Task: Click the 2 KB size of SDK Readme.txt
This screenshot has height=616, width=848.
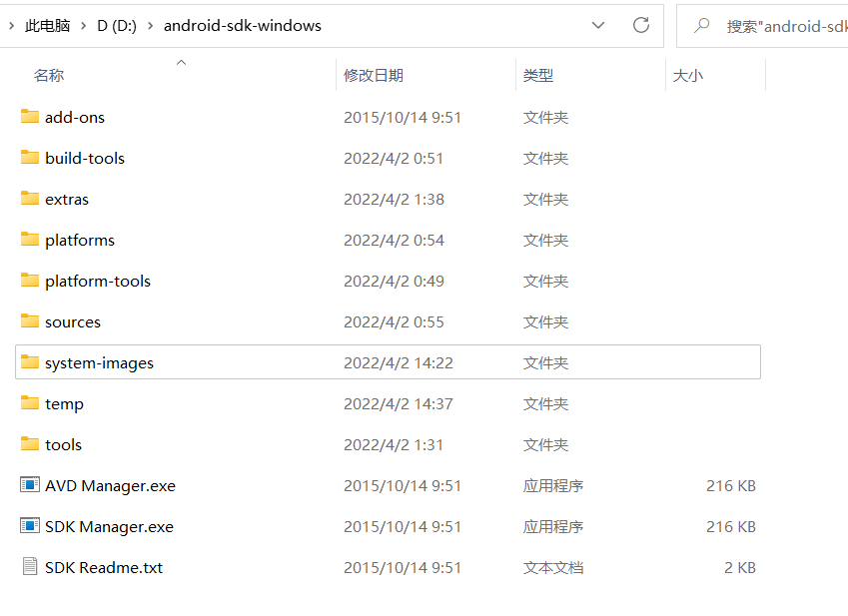Action: coord(740,567)
